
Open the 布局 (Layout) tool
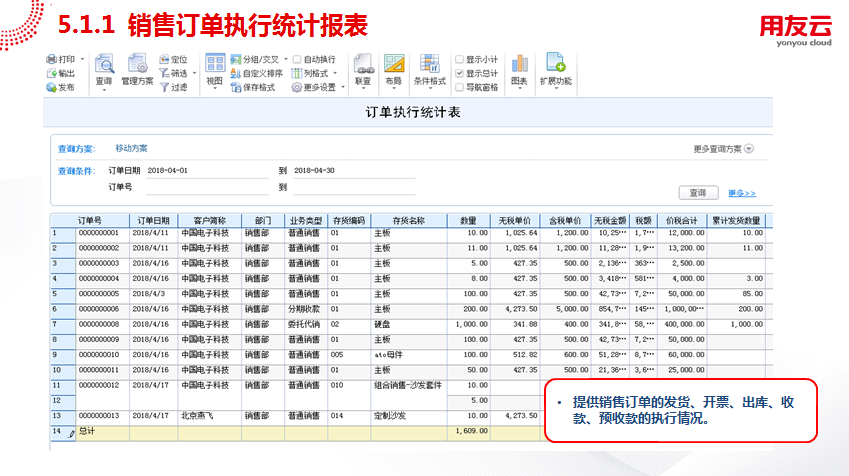pos(393,66)
